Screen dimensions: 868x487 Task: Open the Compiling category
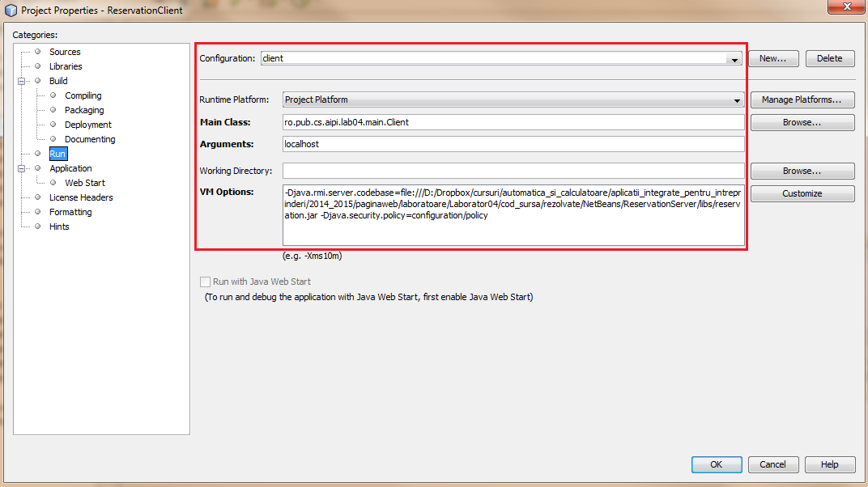(x=83, y=95)
